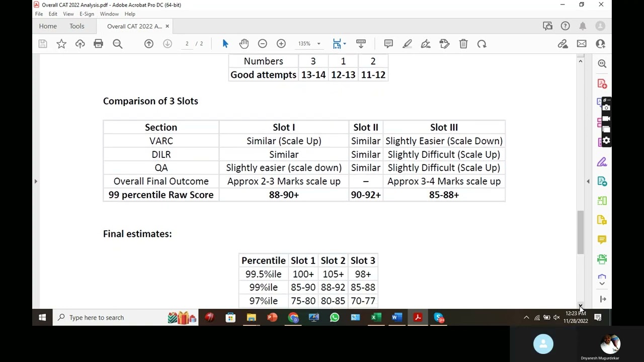The height and width of the screenshot is (362, 644).
Task: Close the Overall CAT 2022 tab
Action: [x=167, y=26]
